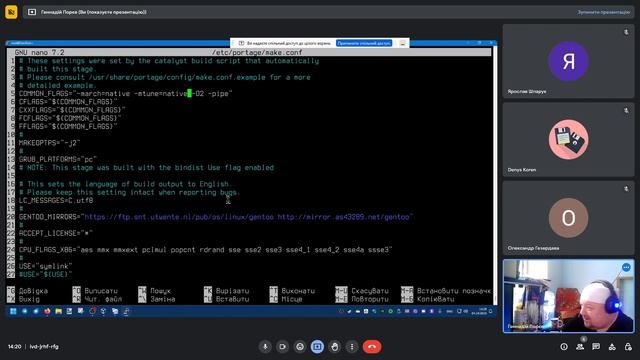This screenshot has width=640, height=360.
Task: Click 'Зупинити презентацію' to stop presenting
Action: [603, 12]
